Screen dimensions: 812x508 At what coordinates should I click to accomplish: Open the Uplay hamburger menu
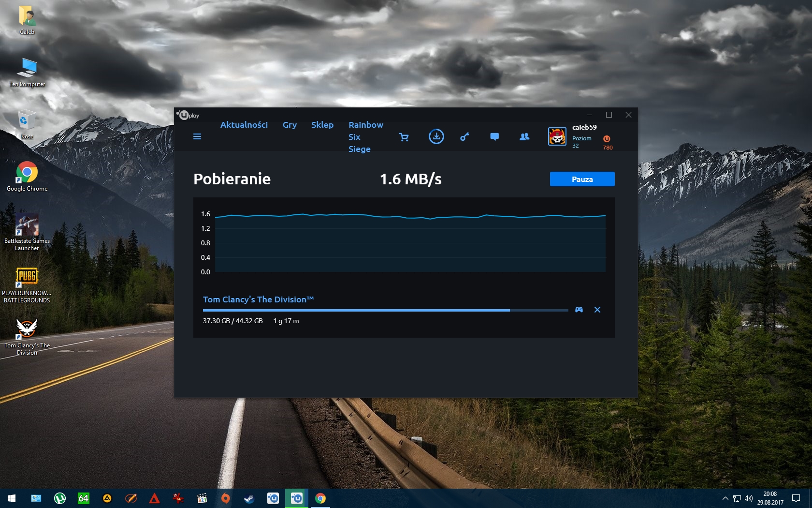pos(197,136)
